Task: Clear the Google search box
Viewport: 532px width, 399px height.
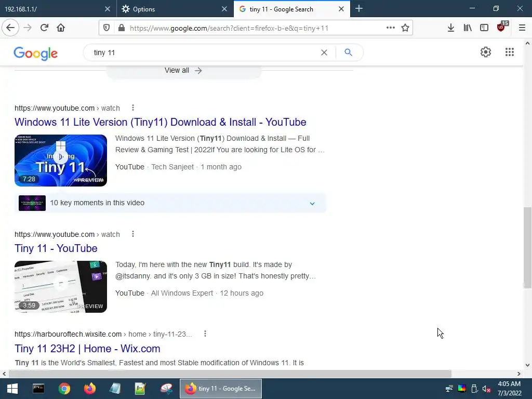Action: point(324,52)
